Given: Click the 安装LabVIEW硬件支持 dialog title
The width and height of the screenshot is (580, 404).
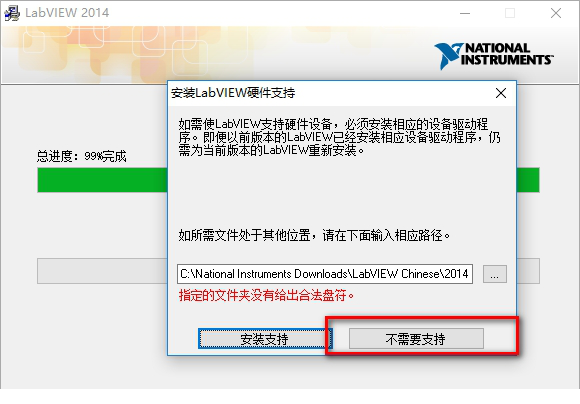Looking at the screenshot, I should [233, 93].
